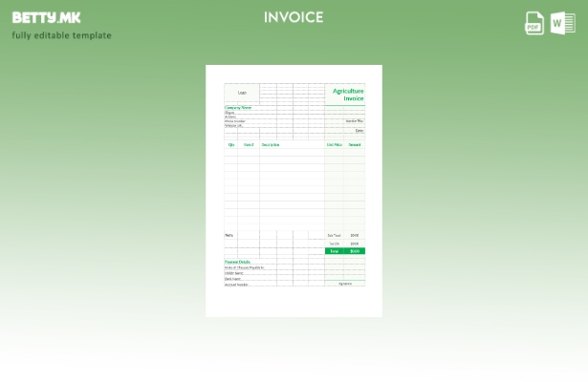The image size is (588, 382).
Task: Click the Company Name field in invoice
Action: (x=238, y=108)
